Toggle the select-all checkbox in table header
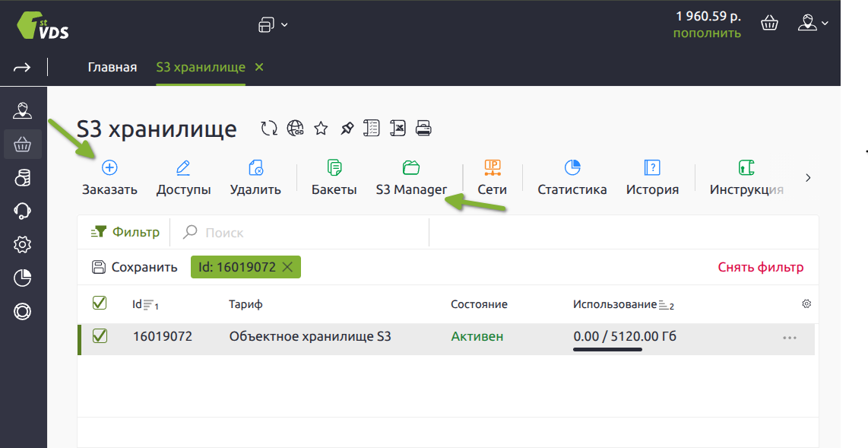The image size is (868, 448). pyautogui.click(x=100, y=303)
